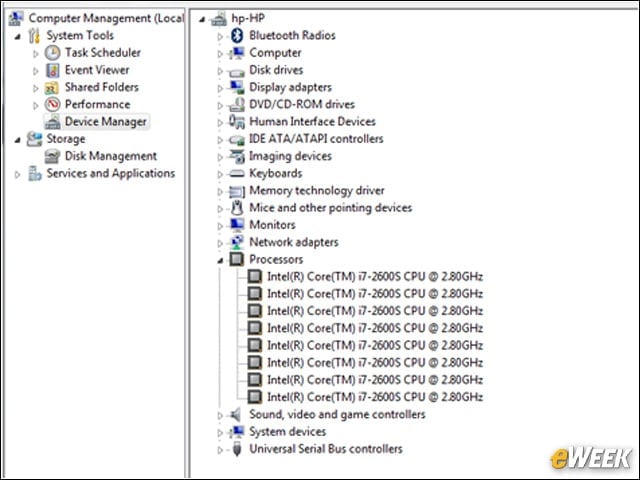Click the Disk Management icon
640x480 pixels.
click(53, 156)
